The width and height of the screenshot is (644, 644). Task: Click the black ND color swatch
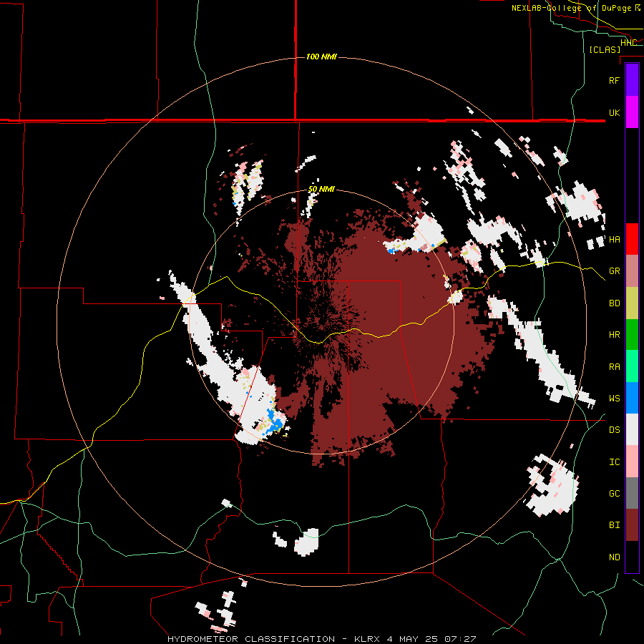(x=632, y=557)
